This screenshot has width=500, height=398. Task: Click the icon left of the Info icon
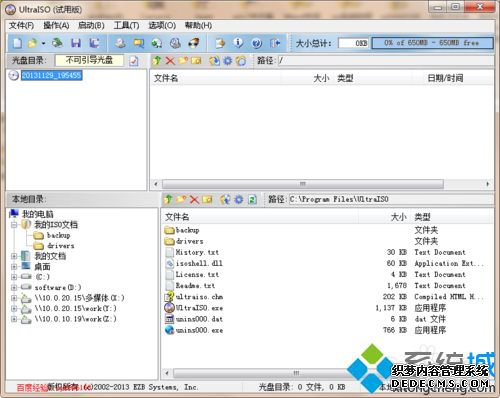tap(220, 43)
